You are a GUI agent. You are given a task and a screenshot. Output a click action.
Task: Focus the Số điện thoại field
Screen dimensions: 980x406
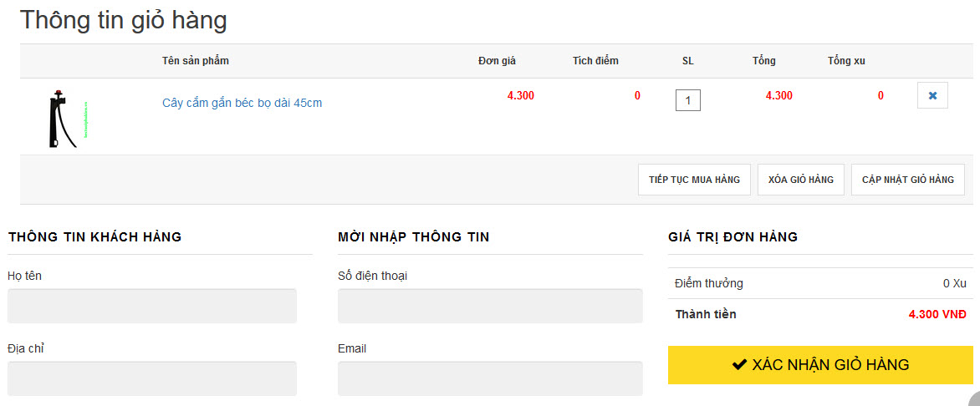490,306
